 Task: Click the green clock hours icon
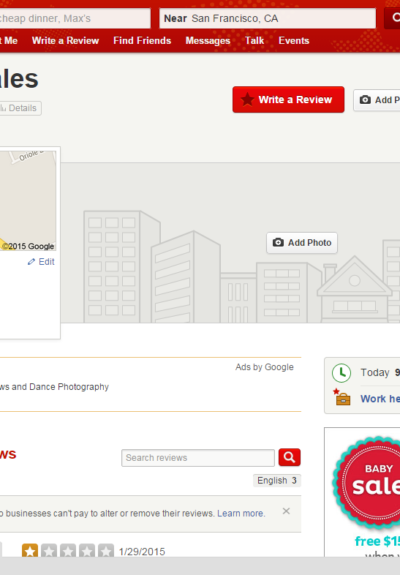(341, 373)
